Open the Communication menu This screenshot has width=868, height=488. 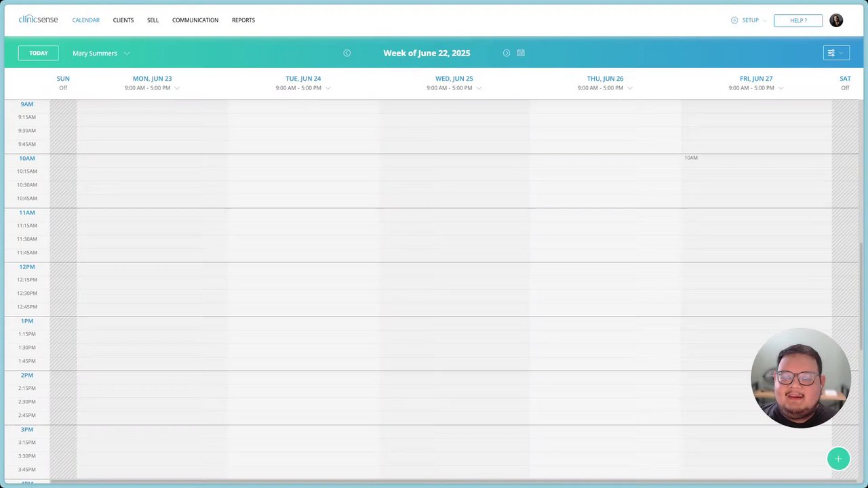(195, 20)
